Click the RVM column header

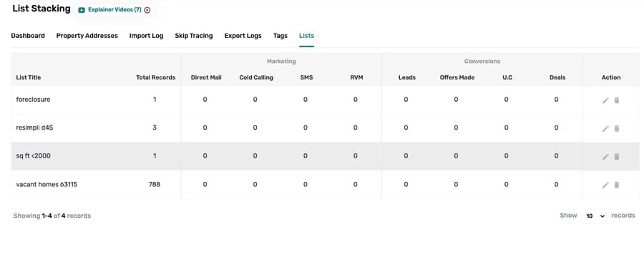[357, 77]
